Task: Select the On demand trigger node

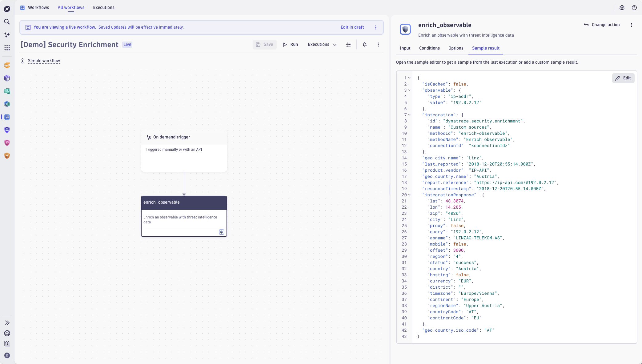Action: click(184, 151)
